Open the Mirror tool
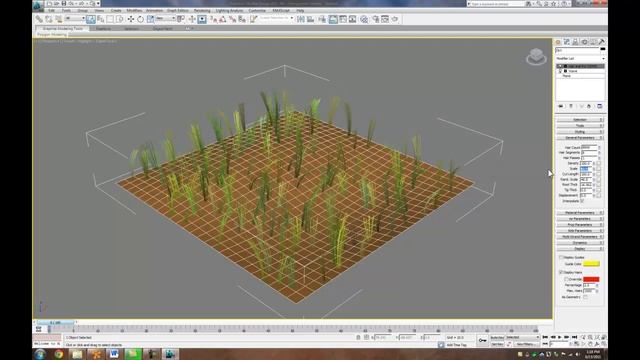This screenshot has width=640, height=360. tap(301, 19)
